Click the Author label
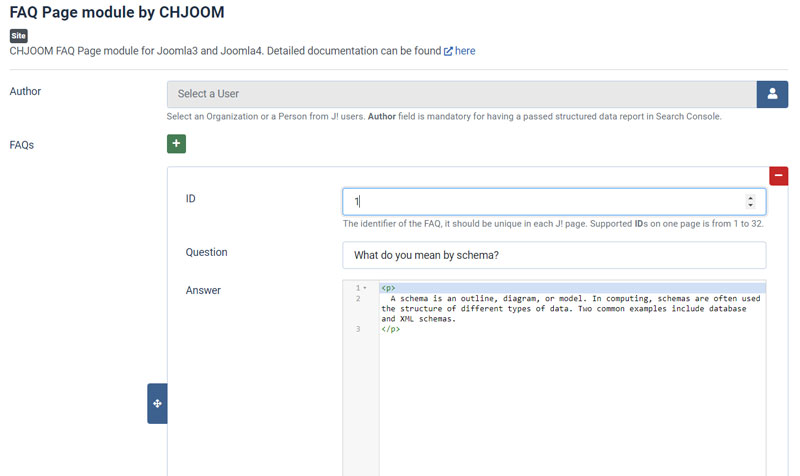800x476 pixels. click(x=25, y=91)
